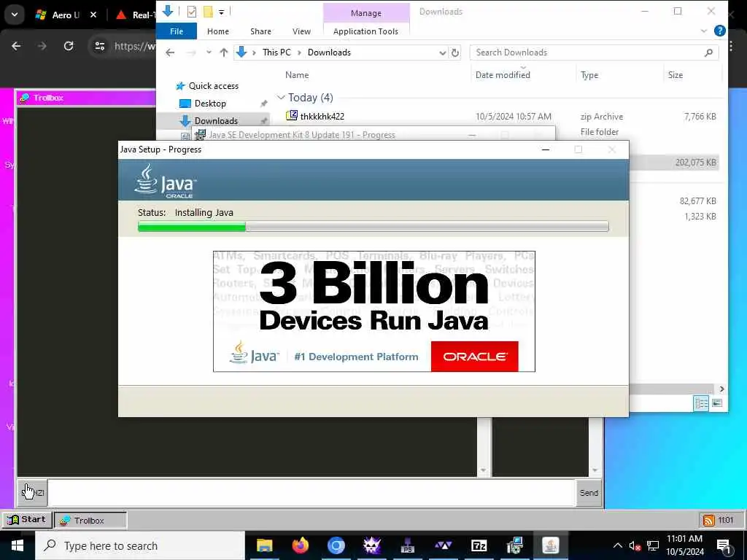
Task: Open the address bar history dropdown
Action: click(x=443, y=52)
